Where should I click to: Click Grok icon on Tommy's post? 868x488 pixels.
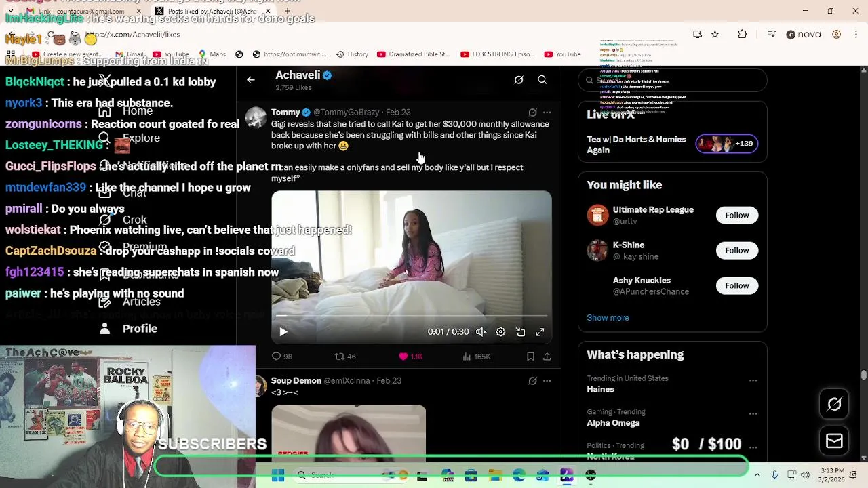[532, 113]
